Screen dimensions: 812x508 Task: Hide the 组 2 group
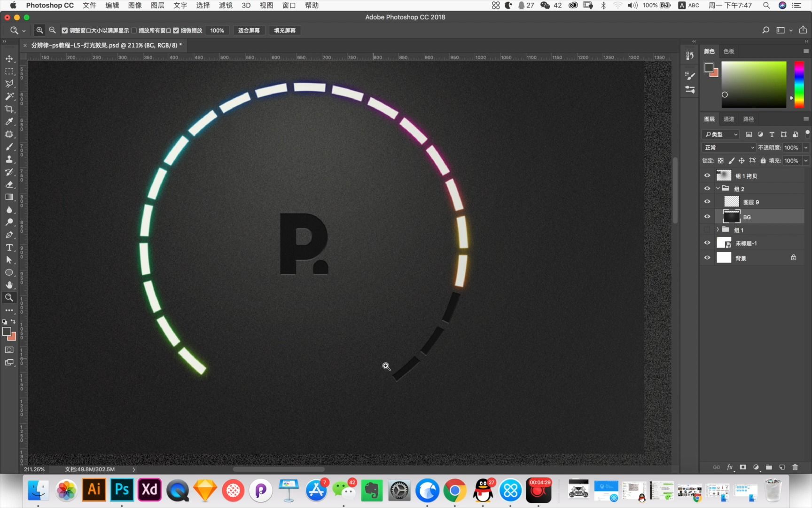[707, 189]
